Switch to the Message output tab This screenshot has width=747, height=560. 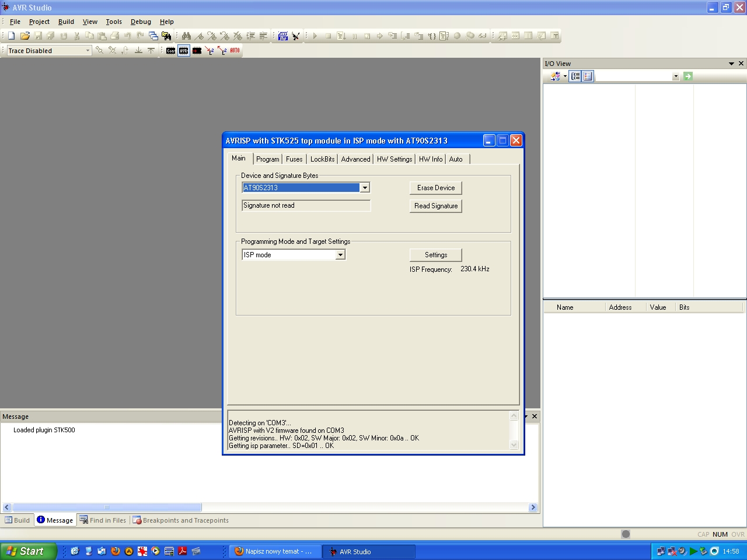tap(55, 520)
